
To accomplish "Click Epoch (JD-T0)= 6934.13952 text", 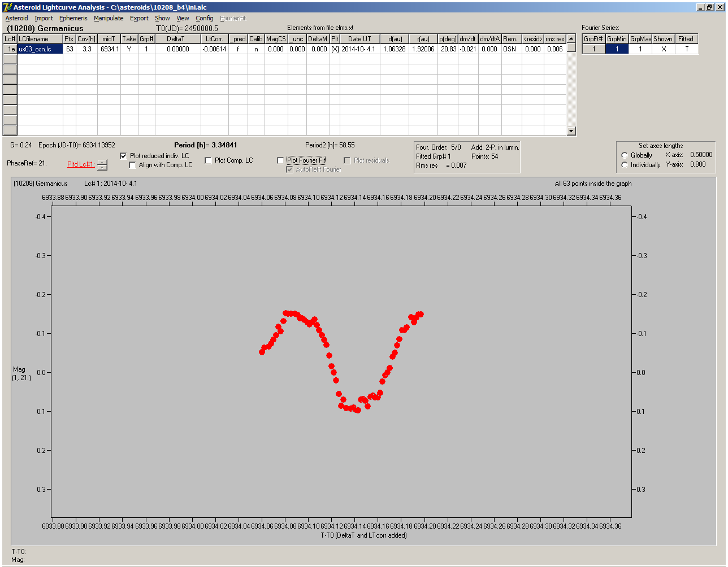I will point(77,145).
